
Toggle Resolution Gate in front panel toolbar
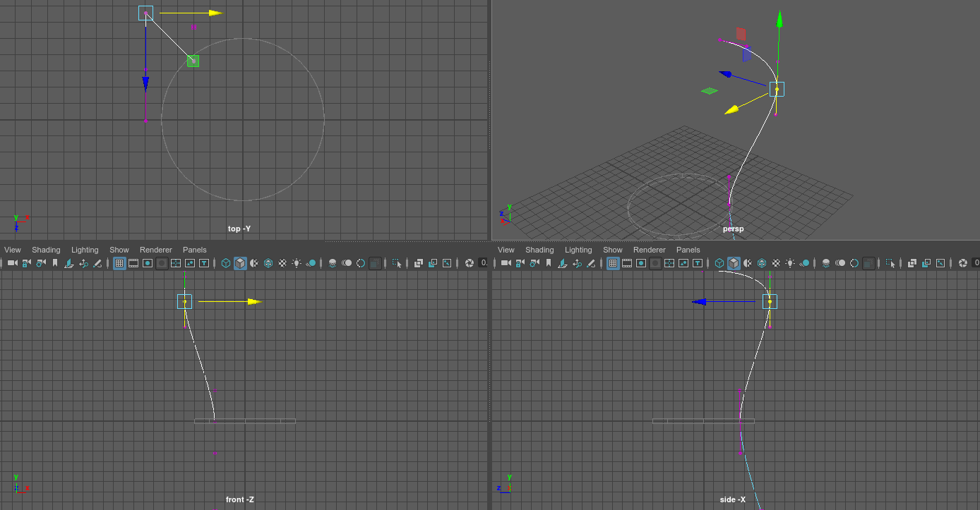click(148, 263)
